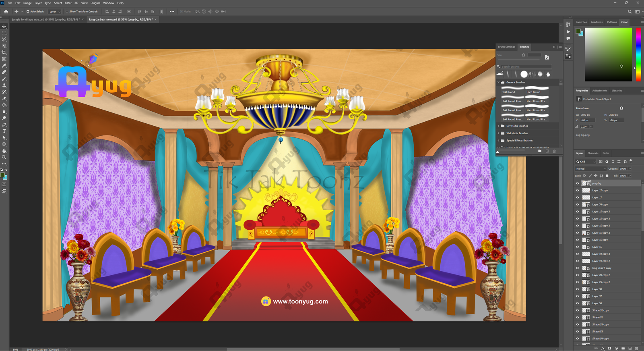Select the Zoom tool in toolbar
The image size is (644, 351).
(x=4, y=157)
